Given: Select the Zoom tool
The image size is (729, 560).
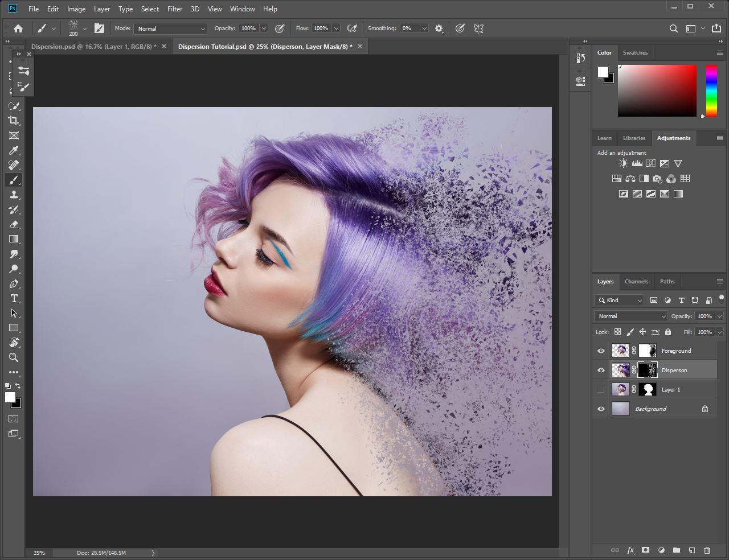Looking at the screenshot, I should [14, 357].
